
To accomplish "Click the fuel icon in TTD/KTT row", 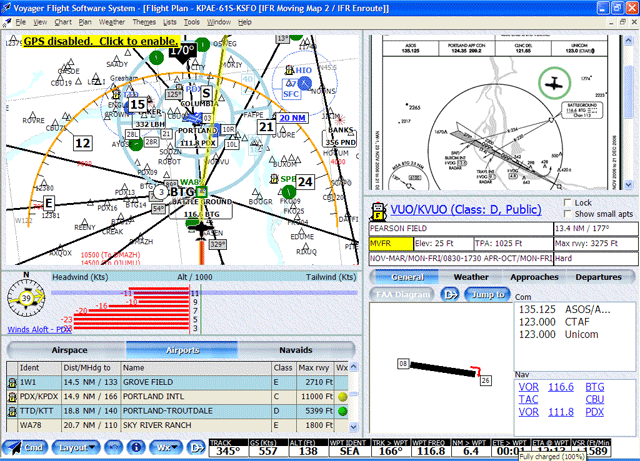I will tap(12, 411).
